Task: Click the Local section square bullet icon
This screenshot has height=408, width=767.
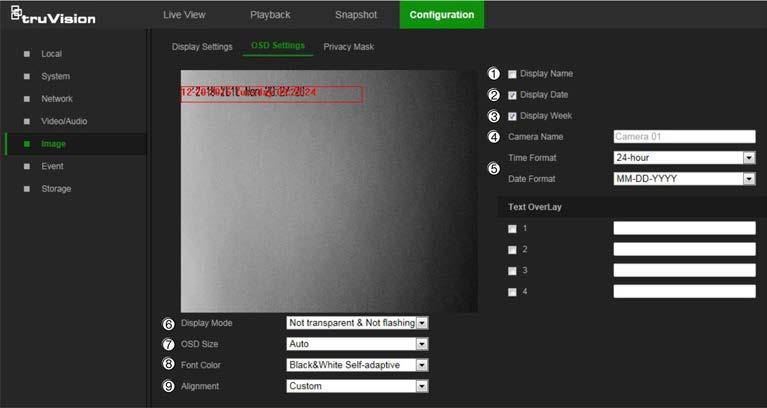Action: [27, 54]
